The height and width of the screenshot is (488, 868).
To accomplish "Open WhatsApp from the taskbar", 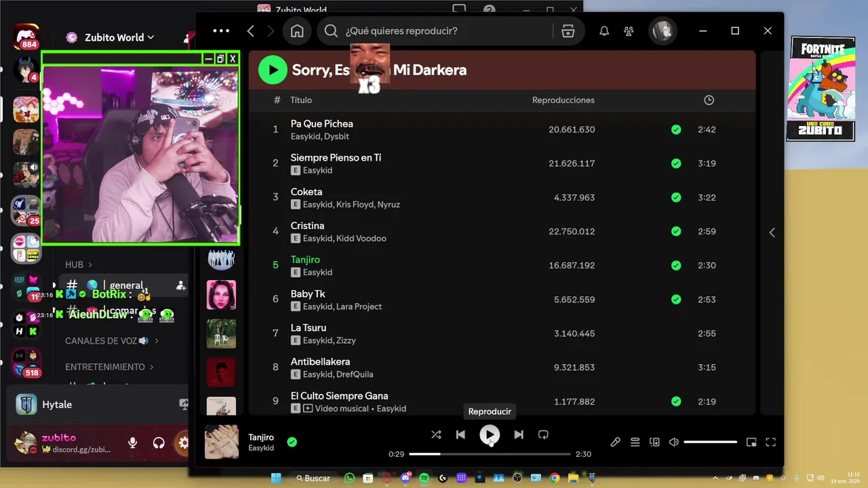I will (x=349, y=478).
